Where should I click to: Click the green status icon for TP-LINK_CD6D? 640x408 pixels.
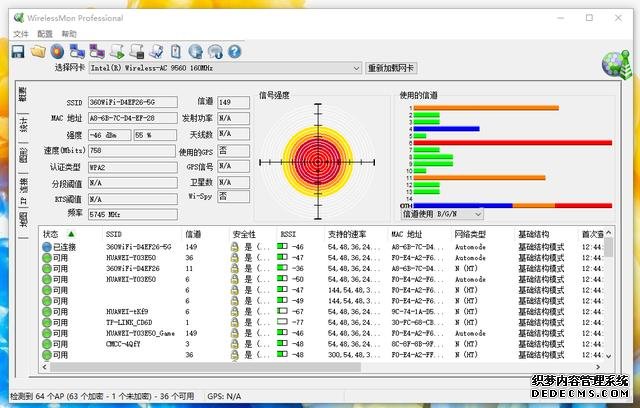click(x=47, y=322)
